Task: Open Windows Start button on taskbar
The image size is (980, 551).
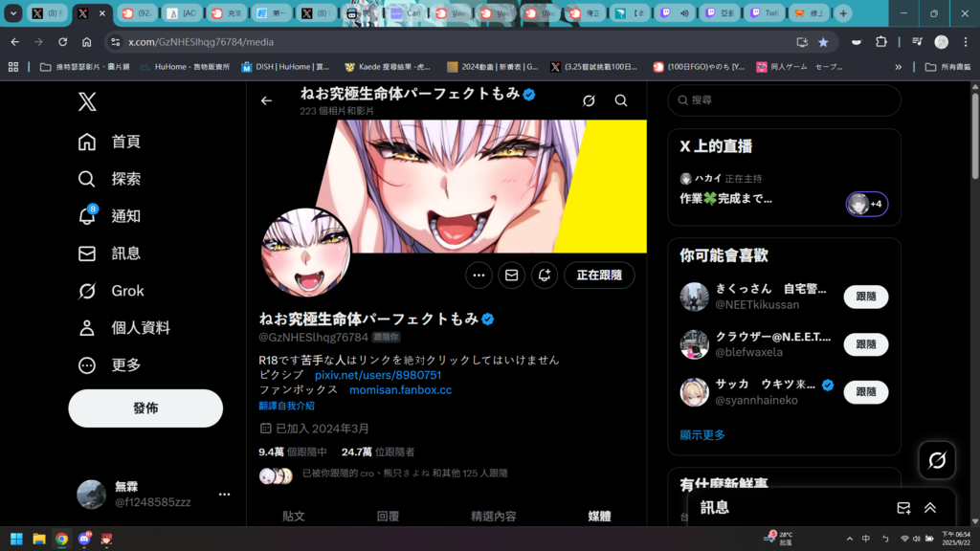Action: 16,539
